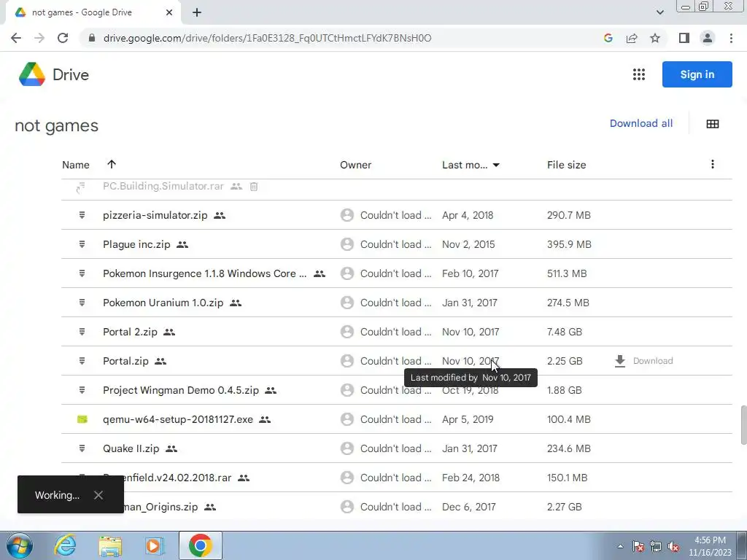Click the Sign in button
Screen dimensions: 747x560
[x=697, y=74]
